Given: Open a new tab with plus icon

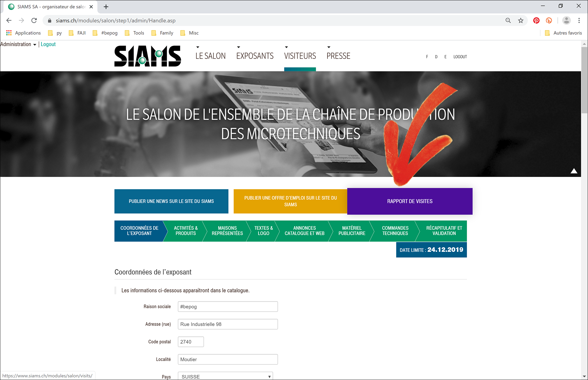Looking at the screenshot, I should coord(106,7).
